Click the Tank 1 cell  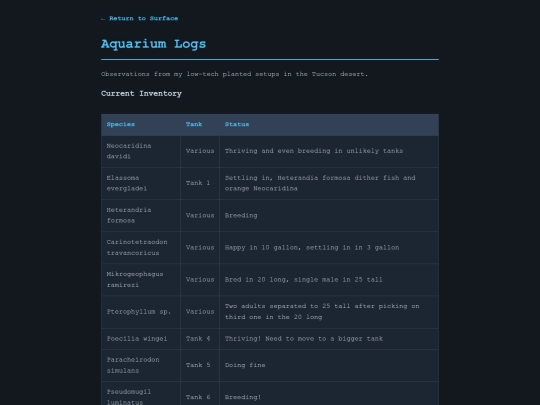coord(200,183)
